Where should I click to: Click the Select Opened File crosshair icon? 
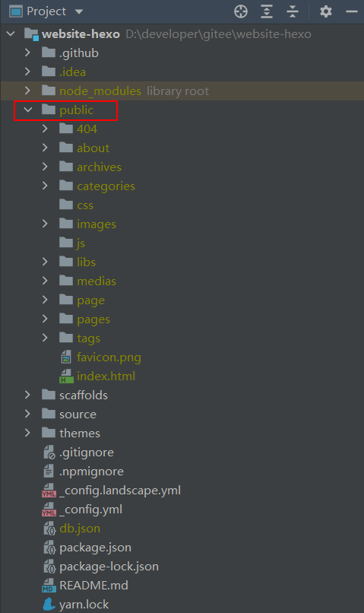(241, 11)
